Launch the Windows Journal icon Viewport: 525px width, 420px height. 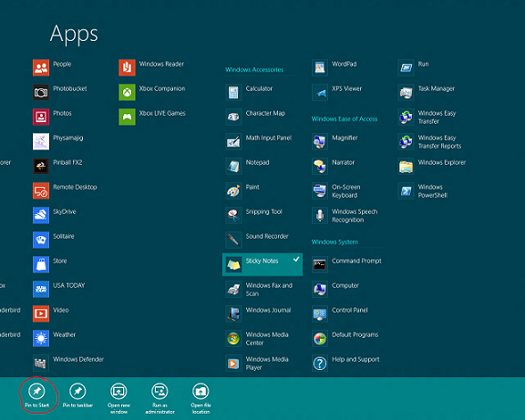(233, 313)
